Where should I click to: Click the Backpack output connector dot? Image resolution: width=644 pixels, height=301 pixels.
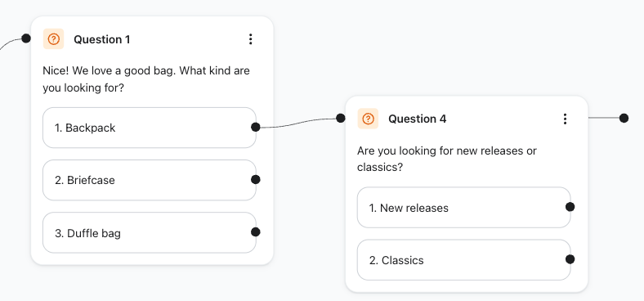256,127
